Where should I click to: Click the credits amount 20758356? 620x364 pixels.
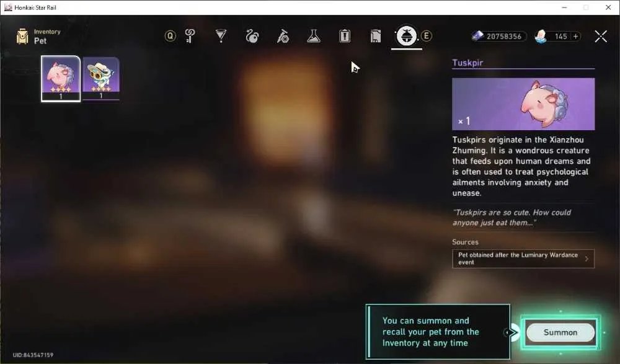coord(503,37)
